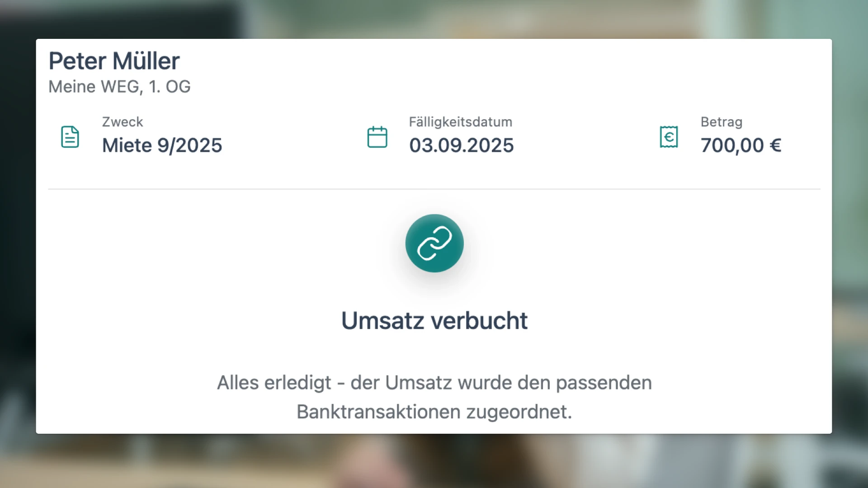The height and width of the screenshot is (488, 868).
Task: Click the Alles erledigt confirmation text
Action: [434, 383]
